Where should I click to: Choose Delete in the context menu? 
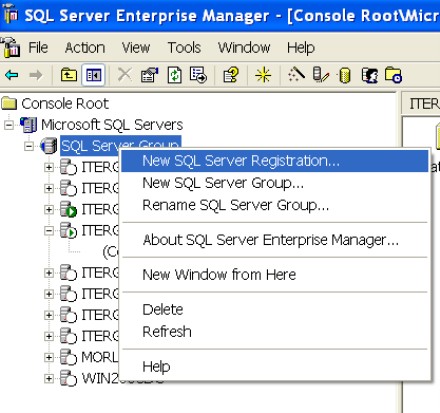click(275, 310)
